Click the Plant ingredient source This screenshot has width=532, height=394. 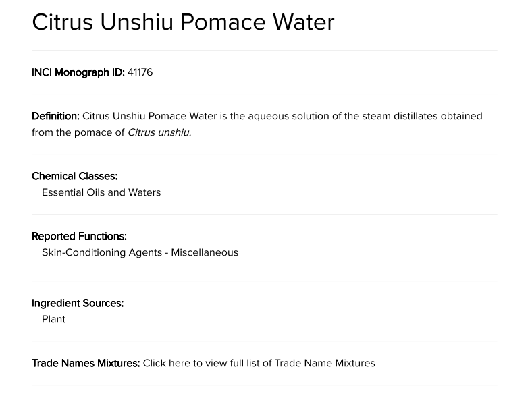click(x=53, y=319)
